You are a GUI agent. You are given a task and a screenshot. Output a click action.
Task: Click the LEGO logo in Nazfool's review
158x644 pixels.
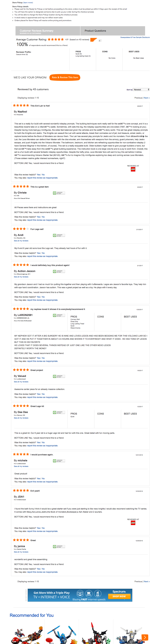coord(133,169)
